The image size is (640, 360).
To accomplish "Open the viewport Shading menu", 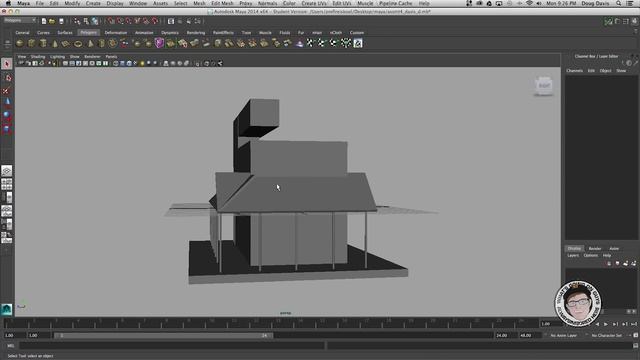I will click(x=38, y=57).
